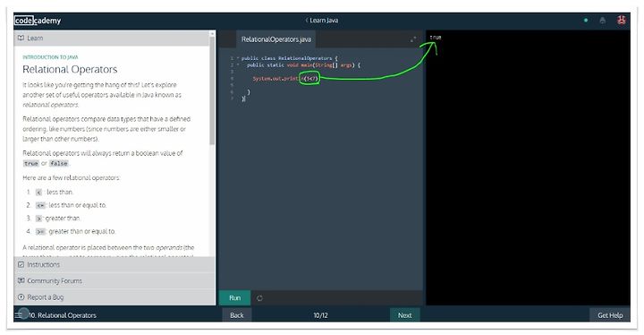Click the INTRODUCTION TO JAVA label
The height and width of the screenshot is (335, 644).
50,57
